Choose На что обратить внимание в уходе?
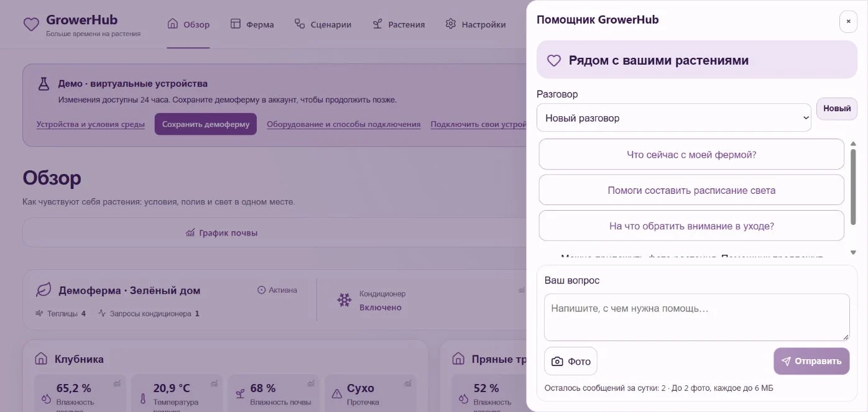 click(x=691, y=226)
